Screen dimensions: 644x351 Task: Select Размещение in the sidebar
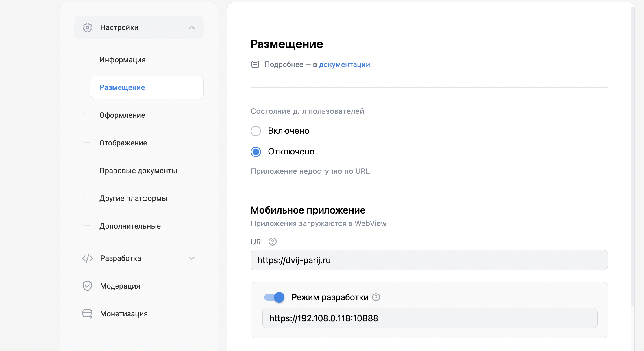(122, 87)
